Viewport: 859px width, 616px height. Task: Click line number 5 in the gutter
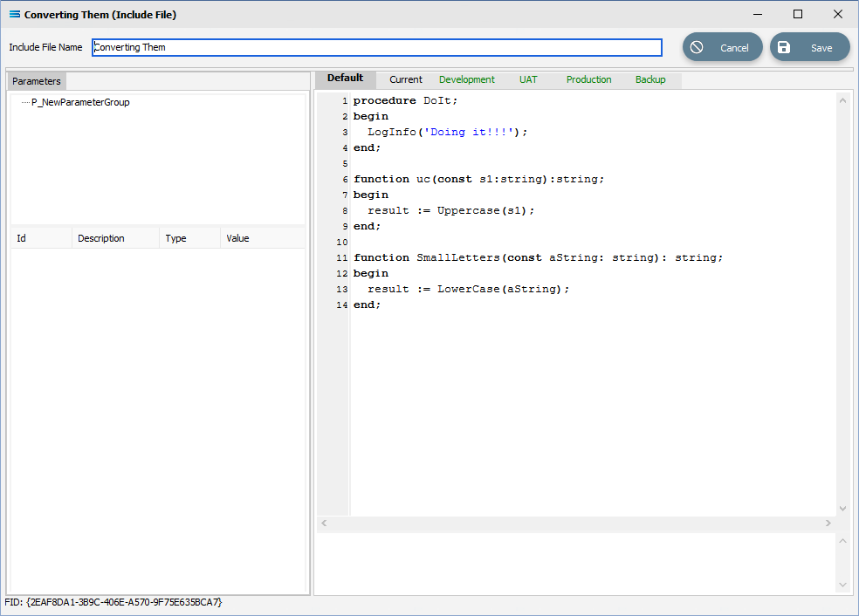click(x=345, y=164)
